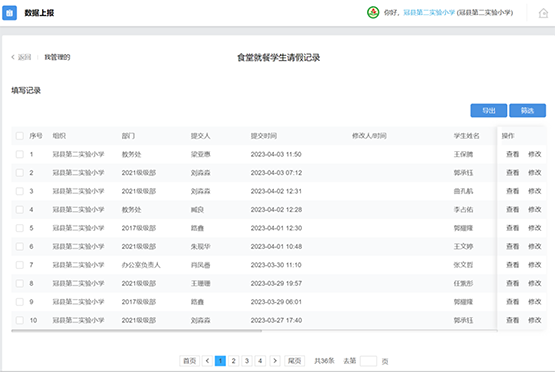
Task: Click 查看 for the 2023-03-30 11:10 row
Action: pos(512,265)
